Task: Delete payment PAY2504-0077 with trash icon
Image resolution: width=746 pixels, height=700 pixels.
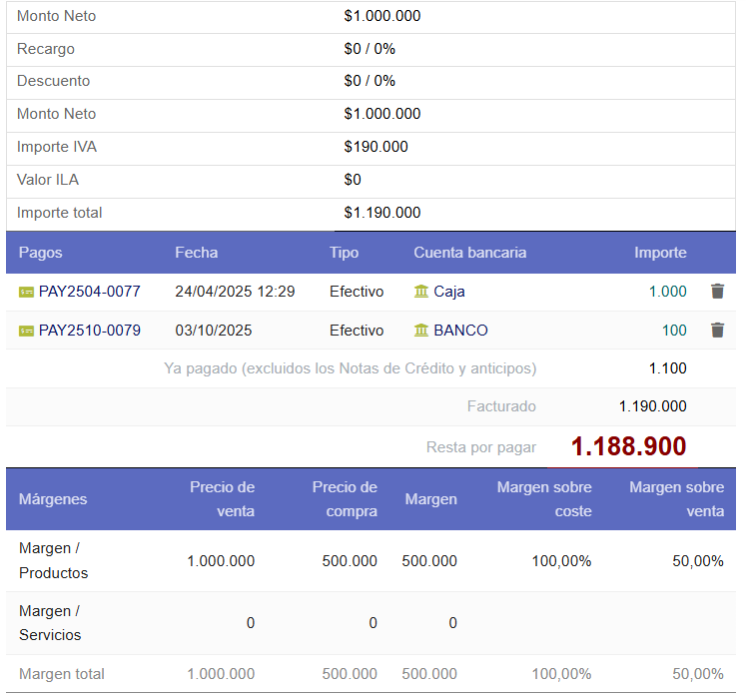Action: (717, 292)
